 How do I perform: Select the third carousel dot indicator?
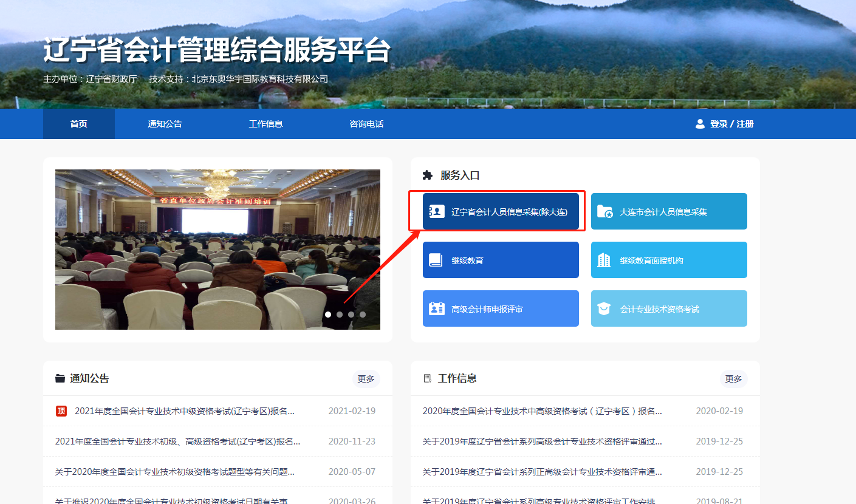click(351, 315)
